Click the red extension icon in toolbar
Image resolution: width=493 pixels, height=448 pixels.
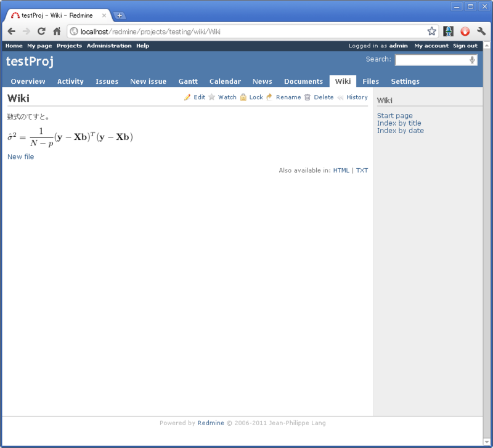click(465, 31)
